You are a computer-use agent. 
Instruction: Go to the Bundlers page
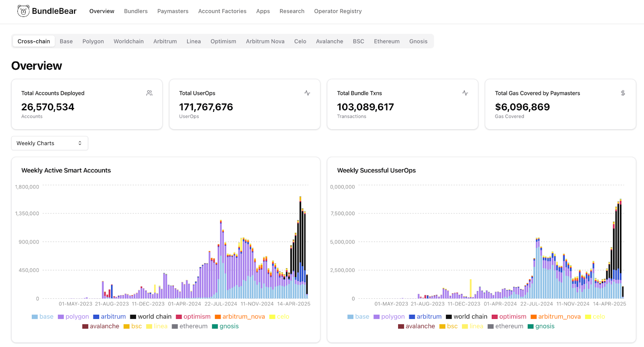(x=136, y=11)
